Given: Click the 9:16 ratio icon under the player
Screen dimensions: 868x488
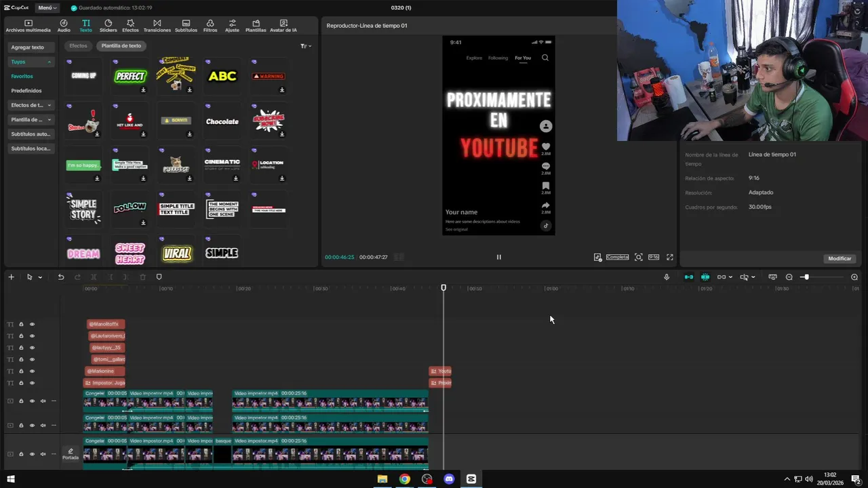Looking at the screenshot, I should pyautogui.click(x=654, y=257).
